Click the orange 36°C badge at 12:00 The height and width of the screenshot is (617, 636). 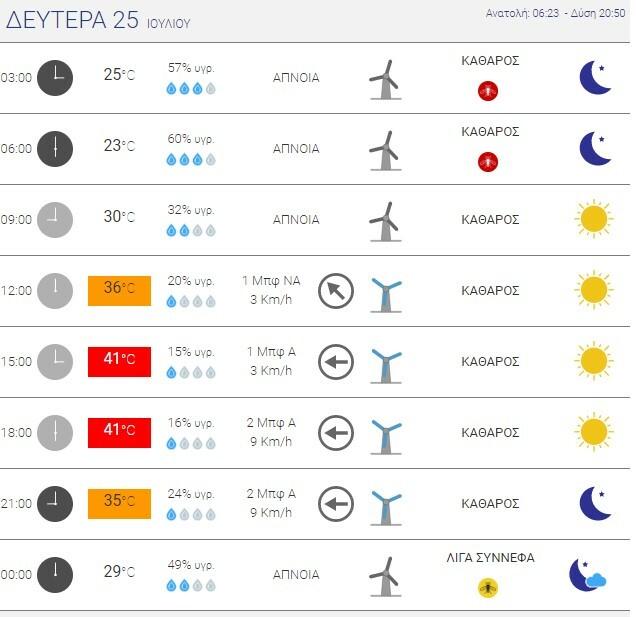point(119,290)
